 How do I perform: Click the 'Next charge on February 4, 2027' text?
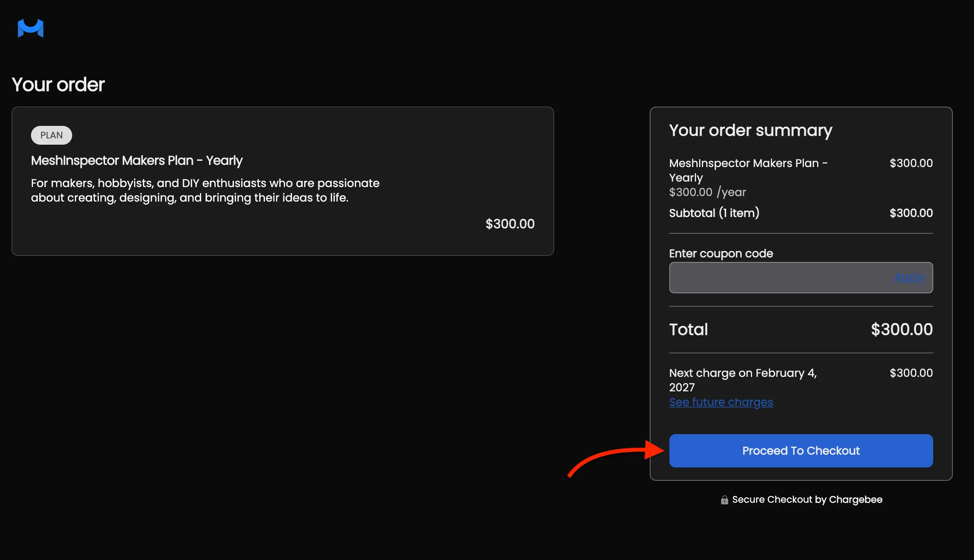(x=743, y=380)
